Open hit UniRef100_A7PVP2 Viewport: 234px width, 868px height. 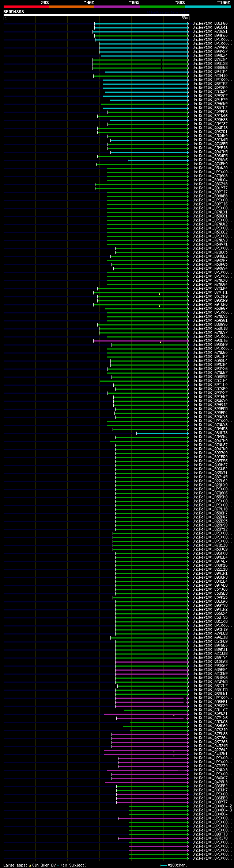click(210, 47)
